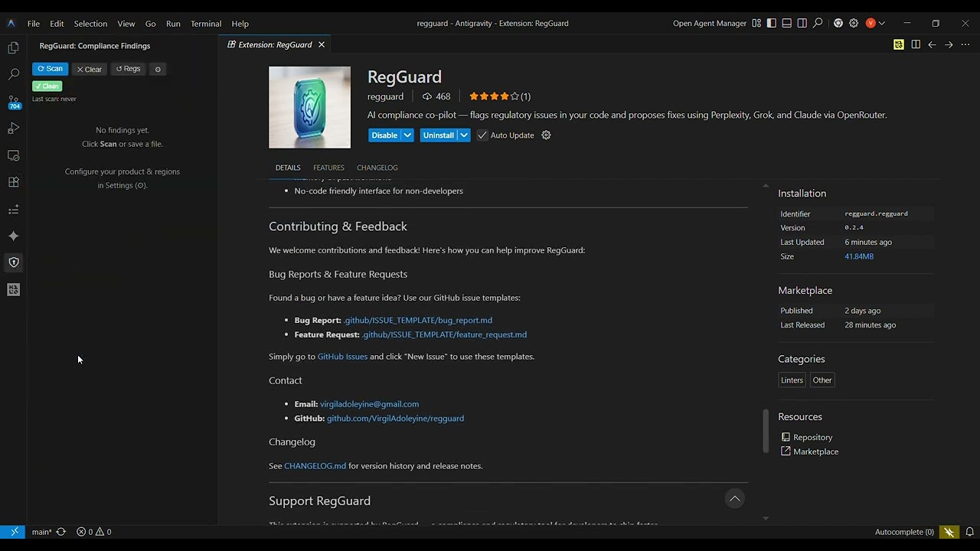Open the settings gear in title bar
Viewport: 980px width, 551px height.
[x=854, y=24]
